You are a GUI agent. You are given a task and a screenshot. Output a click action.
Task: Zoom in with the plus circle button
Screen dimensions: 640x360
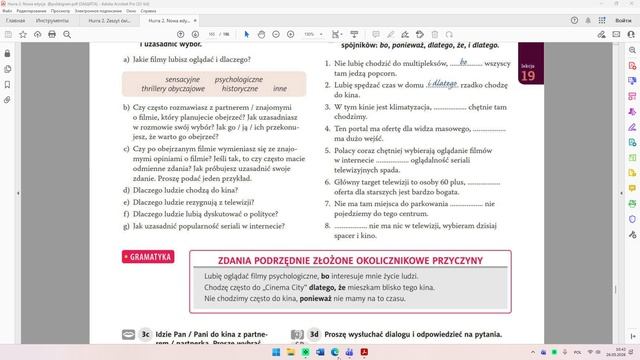tap(291, 35)
